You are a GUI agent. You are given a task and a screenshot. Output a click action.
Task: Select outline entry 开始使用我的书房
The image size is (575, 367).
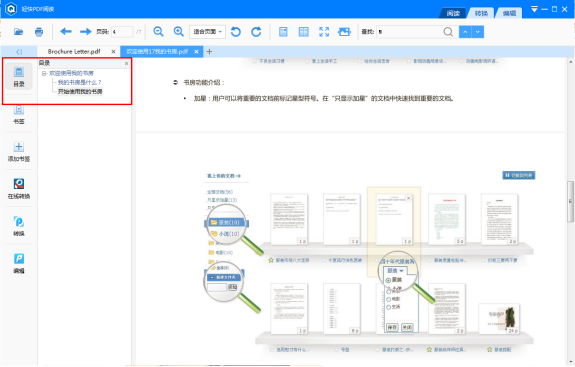click(80, 91)
